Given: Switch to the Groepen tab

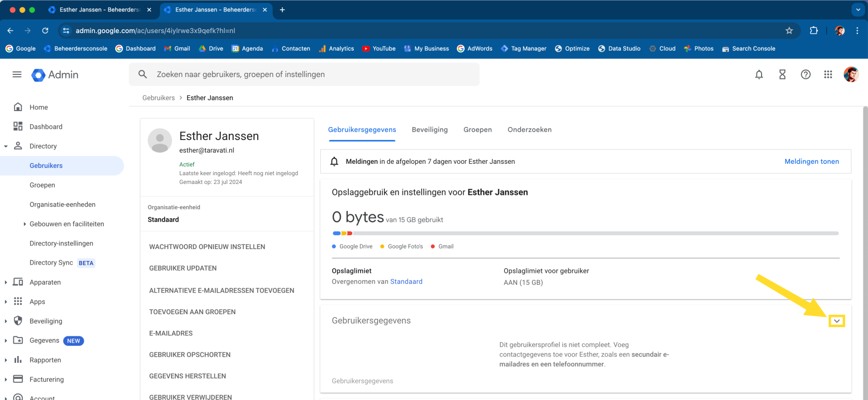Looking at the screenshot, I should pos(477,130).
